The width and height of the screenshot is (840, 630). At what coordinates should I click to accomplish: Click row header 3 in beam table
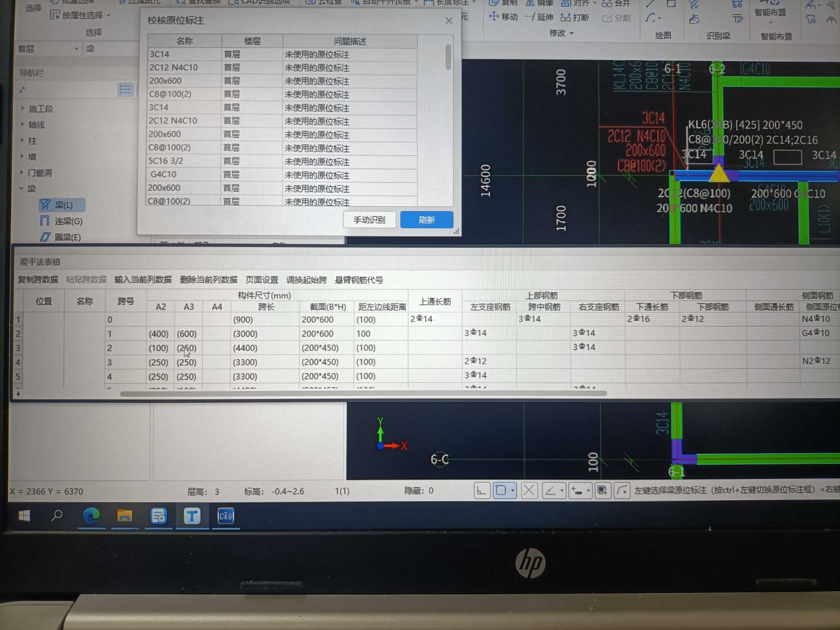pos(18,348)
